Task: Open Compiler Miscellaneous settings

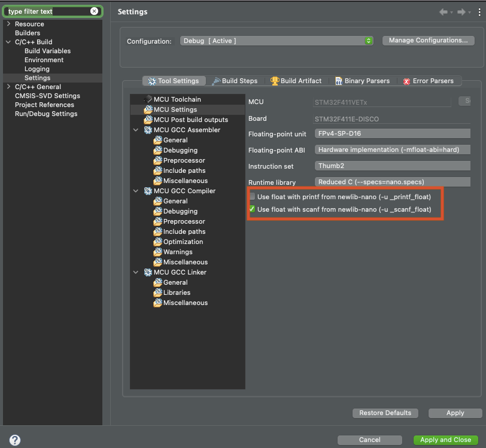Action: (186, 262)
